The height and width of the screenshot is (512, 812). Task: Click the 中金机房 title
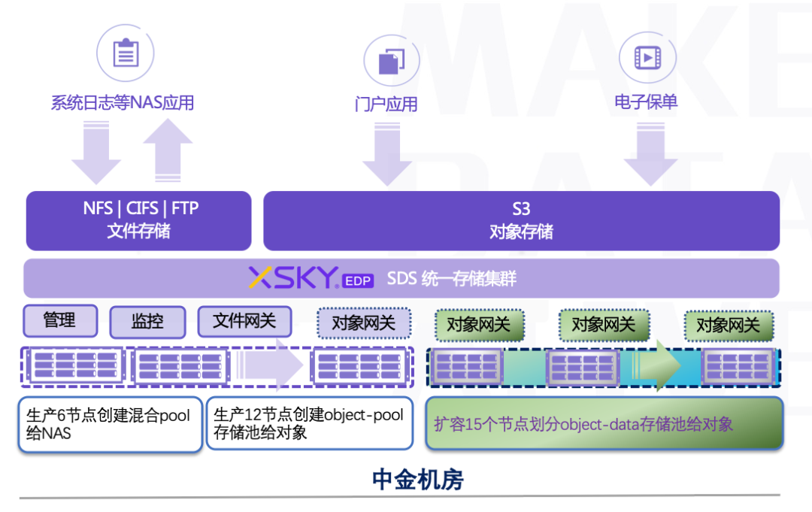pos(417,480)
